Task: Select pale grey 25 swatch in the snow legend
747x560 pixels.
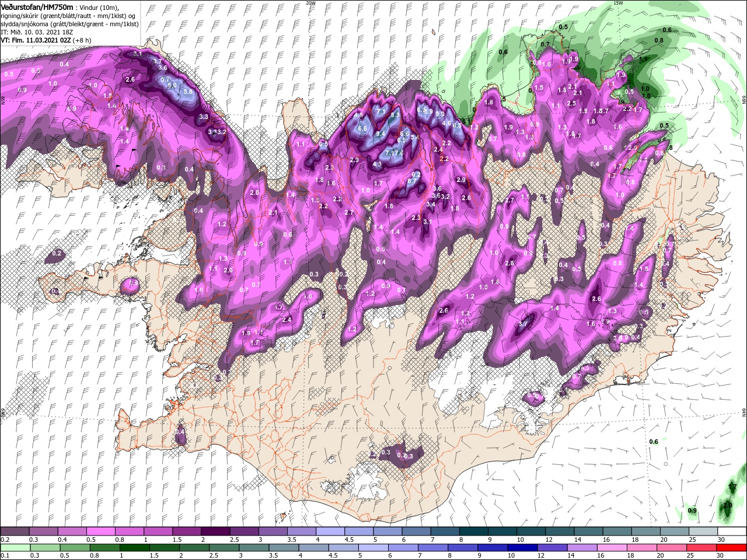Action: 703,532
